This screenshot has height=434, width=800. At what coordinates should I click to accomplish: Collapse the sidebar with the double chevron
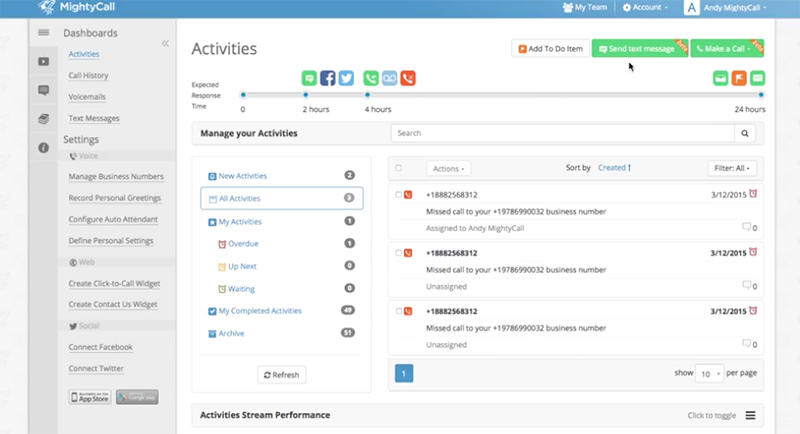(165, 44)
